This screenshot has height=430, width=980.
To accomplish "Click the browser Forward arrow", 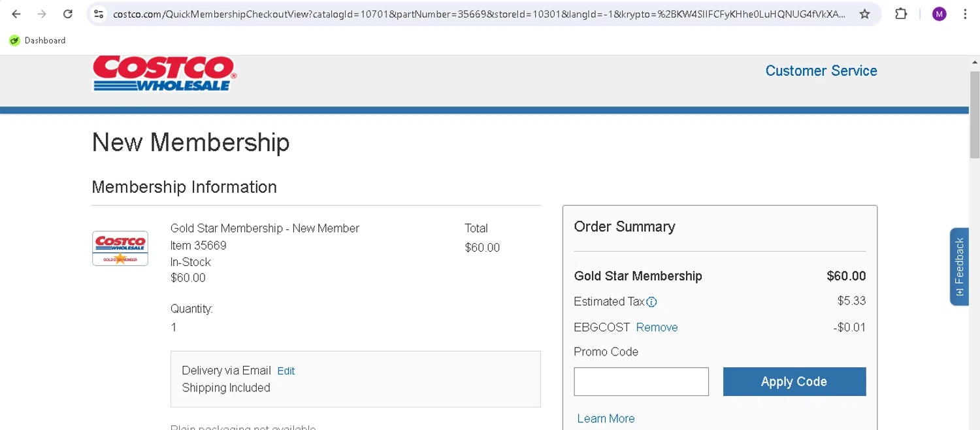I will pyautogui.click(x=42, y=14).
